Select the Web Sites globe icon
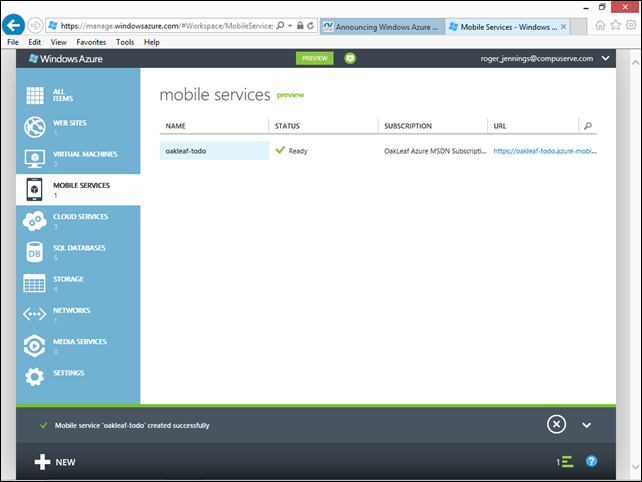The width and height of the screenshot is (642, 482). click(35, 127)
